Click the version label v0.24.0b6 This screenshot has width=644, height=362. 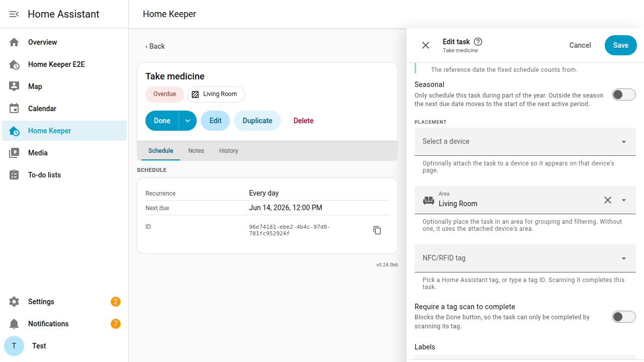coord(387,264)
